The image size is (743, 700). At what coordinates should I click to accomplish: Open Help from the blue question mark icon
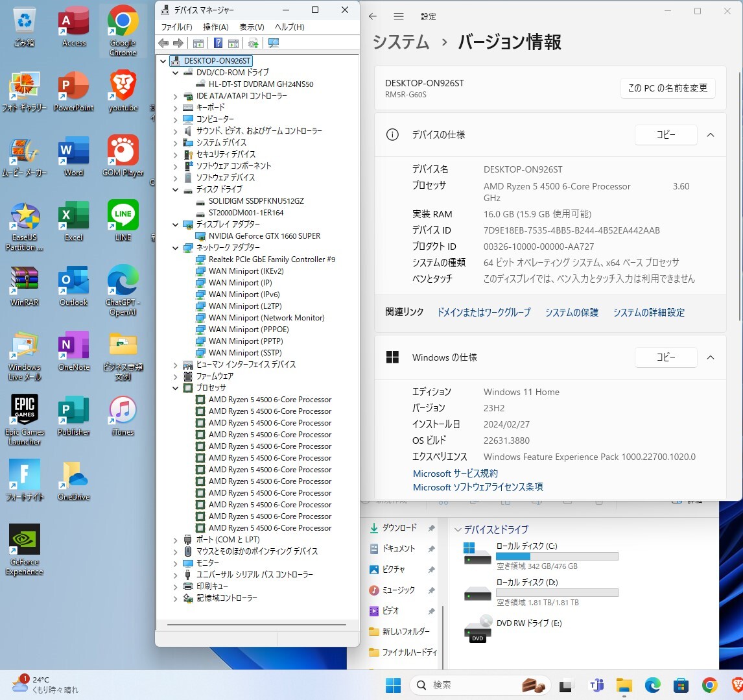218,43
